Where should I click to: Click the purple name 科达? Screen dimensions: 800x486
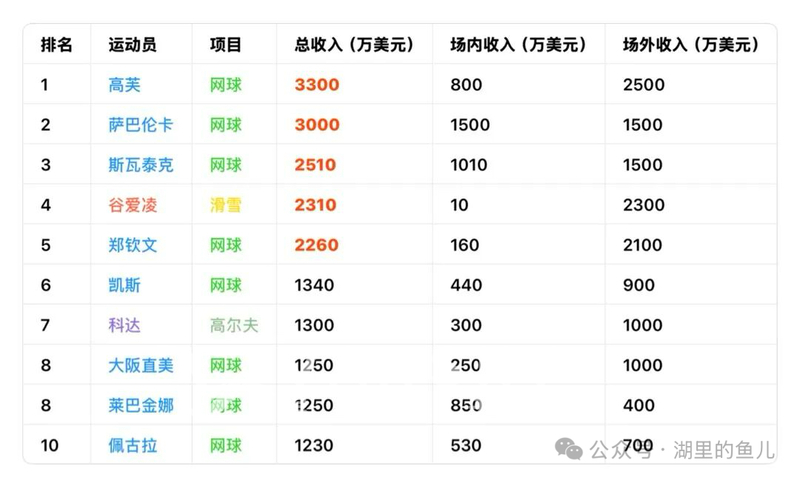click(124, 325)
